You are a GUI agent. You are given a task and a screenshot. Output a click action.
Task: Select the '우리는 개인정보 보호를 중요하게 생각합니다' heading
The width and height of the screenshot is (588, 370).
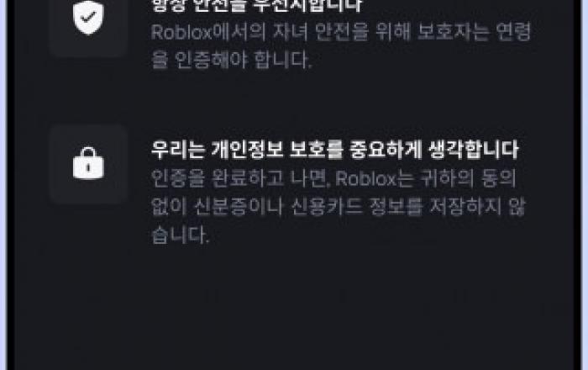tap(334, 150)
